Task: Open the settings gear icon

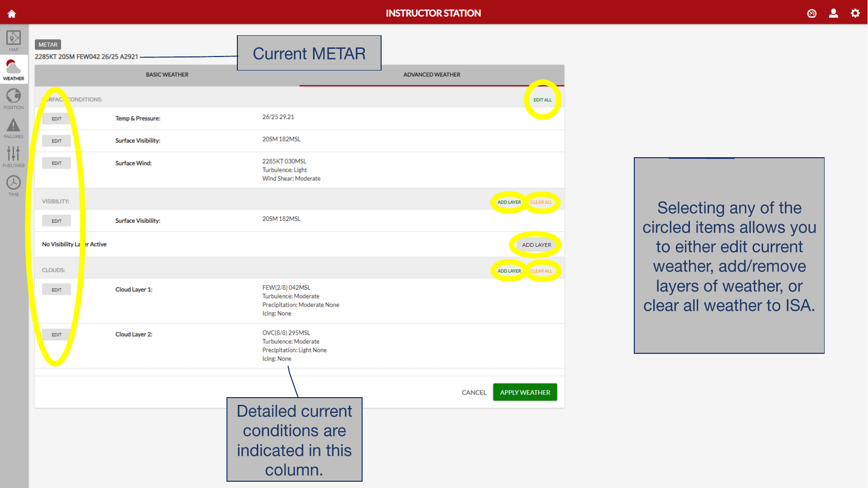Action: [x=855, y=13]
